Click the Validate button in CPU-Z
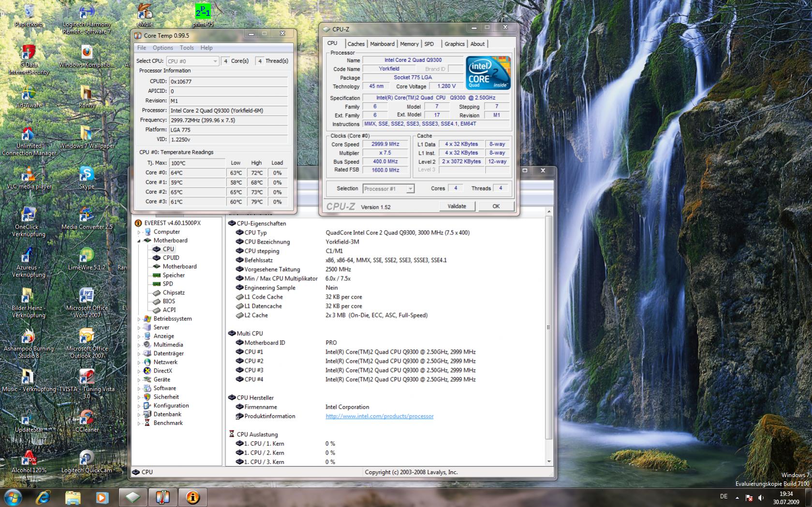Screen dimensions: 812x507 pyautogui.click(x=457, y=206)
